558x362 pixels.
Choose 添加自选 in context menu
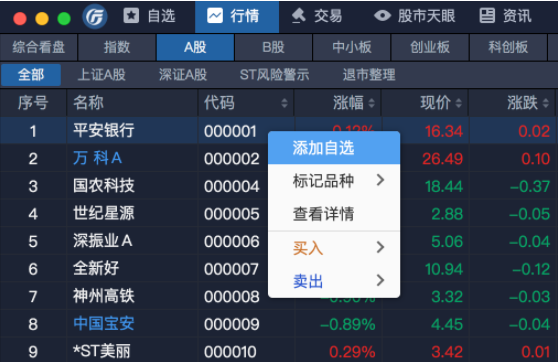[334, 148]
